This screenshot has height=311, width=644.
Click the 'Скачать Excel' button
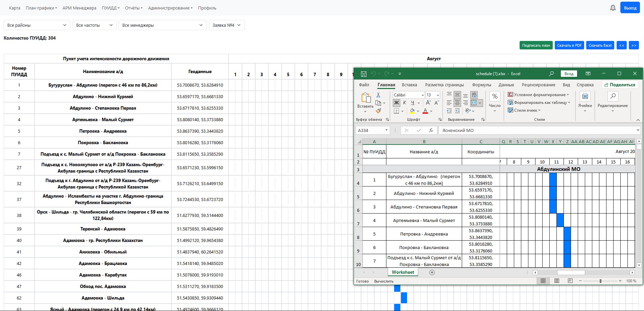[x=600, y=45]
